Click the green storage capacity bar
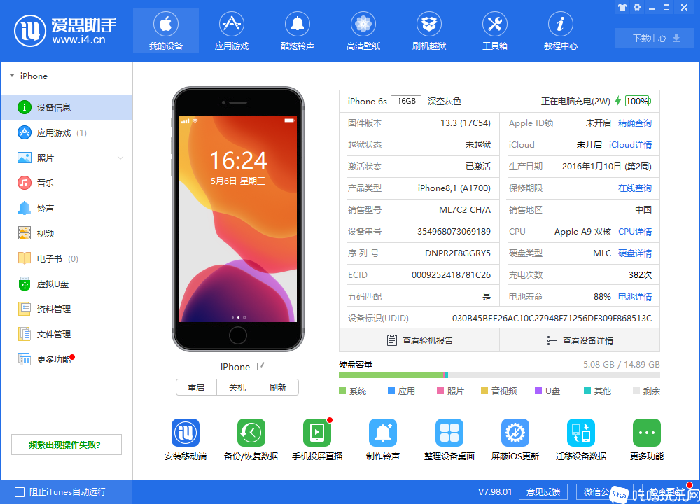700x504 pixels. coord(391,375)
